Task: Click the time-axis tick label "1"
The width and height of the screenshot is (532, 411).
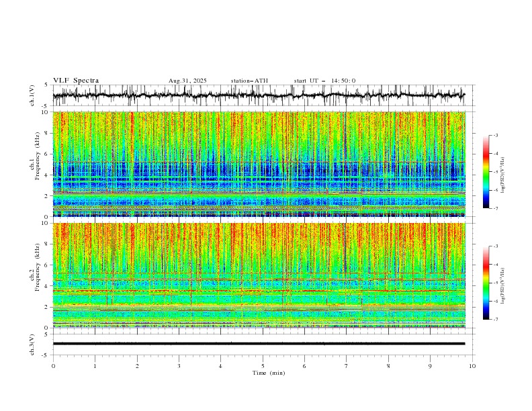Action: coord(95,366)
